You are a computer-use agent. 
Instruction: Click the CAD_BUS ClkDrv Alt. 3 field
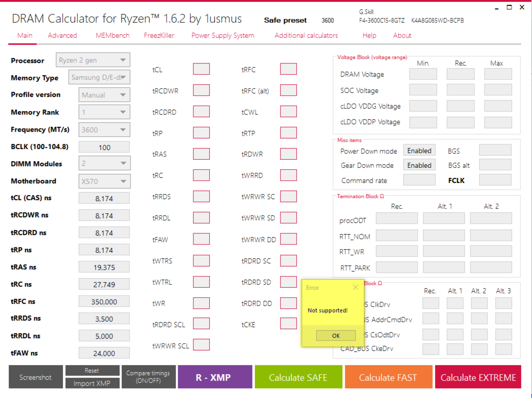click(x=504, y=303)
